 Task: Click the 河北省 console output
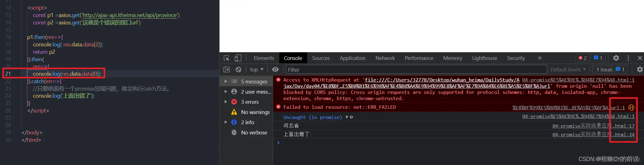[x=291, y=125]
